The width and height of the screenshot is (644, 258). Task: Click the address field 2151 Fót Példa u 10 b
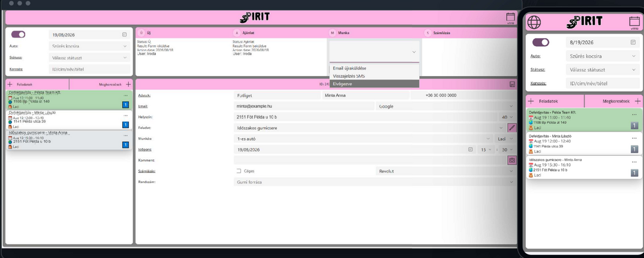coord(365,117)
